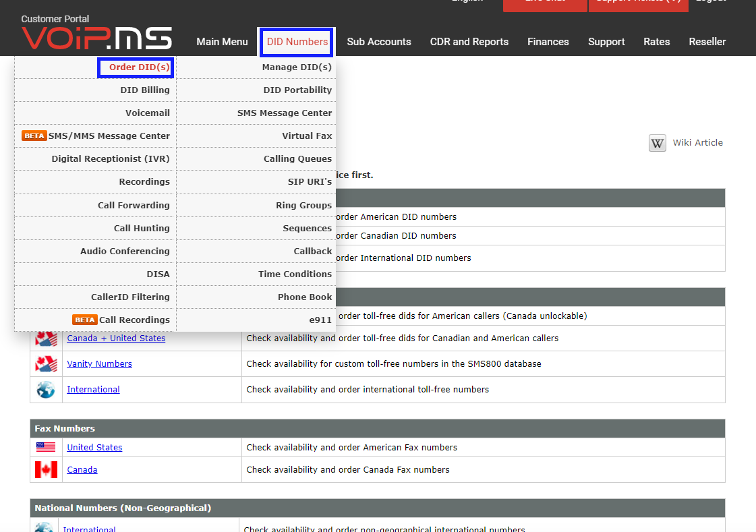Select Digital Receptionist (IVR) entry
The image size is (756, 532).
[x=111, y=159]
